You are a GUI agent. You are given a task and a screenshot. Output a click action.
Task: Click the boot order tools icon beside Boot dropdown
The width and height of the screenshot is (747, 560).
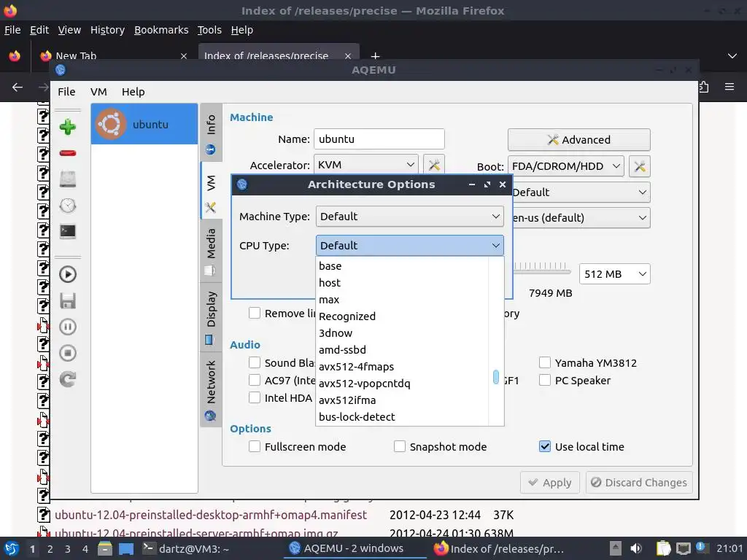(639, 166)
